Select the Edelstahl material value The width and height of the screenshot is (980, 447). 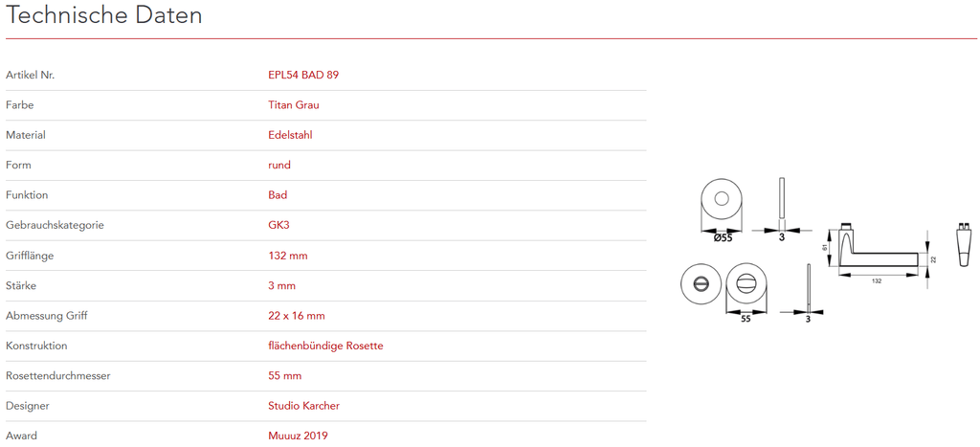pos(290,135)
